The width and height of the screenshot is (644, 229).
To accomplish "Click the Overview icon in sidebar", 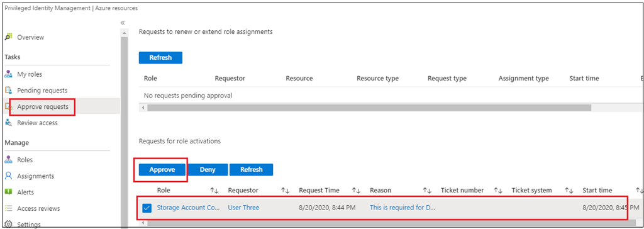I will [x=8, y=37].
